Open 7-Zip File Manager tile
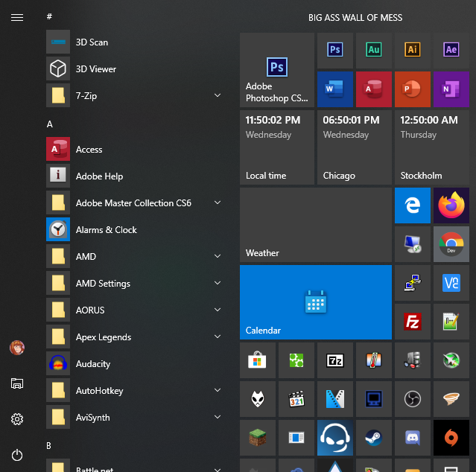The width and height of the screenshot is (476, 472). [335, 360]
